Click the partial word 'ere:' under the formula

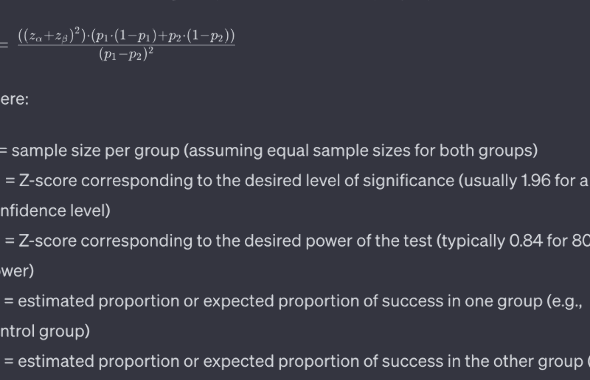[14, 99]
